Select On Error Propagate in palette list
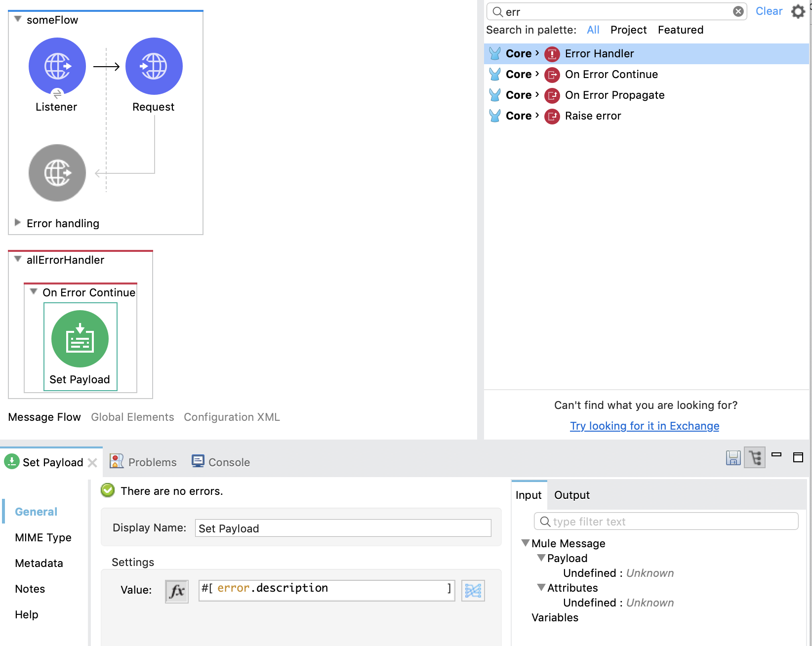Viewport: 812px width, 646px height. (614, 95)
